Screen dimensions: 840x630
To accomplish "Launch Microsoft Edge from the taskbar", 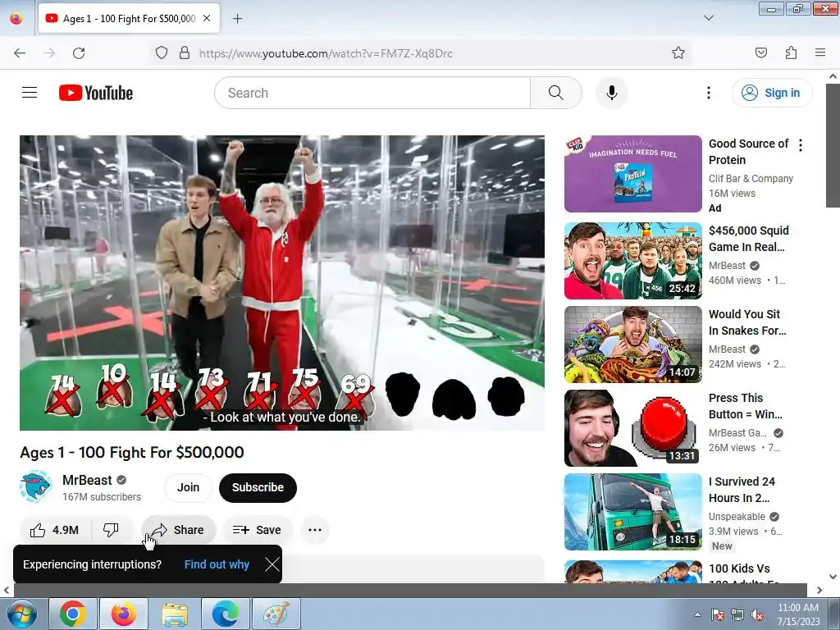I will pyautogui.click(x=226, y=614).
